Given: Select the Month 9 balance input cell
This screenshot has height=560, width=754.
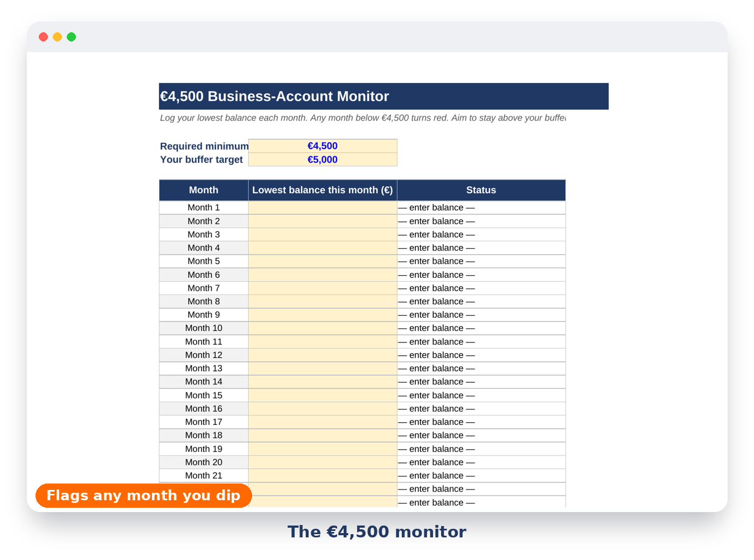Looking at the screenshot, I should click(x=323, y=315).
